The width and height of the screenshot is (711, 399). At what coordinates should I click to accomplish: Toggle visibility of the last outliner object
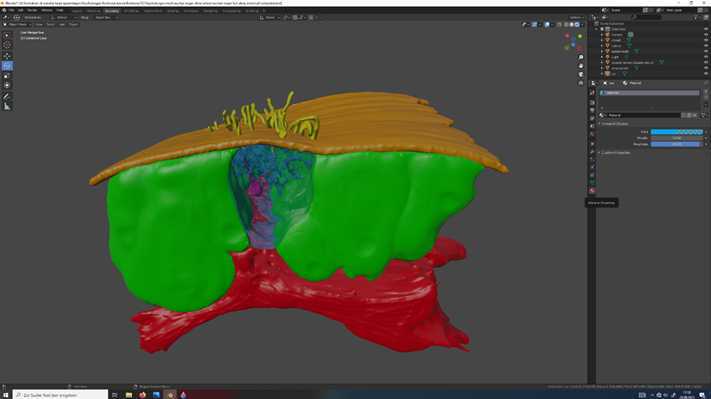706,73
